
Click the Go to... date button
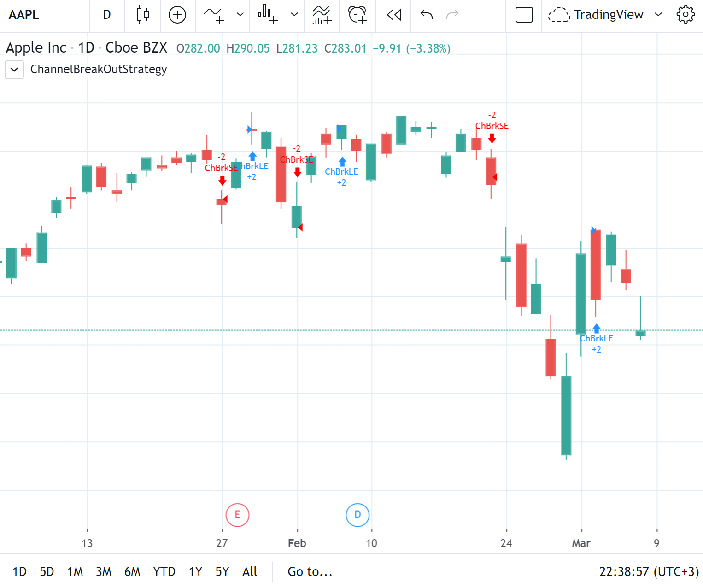[310, 571]
